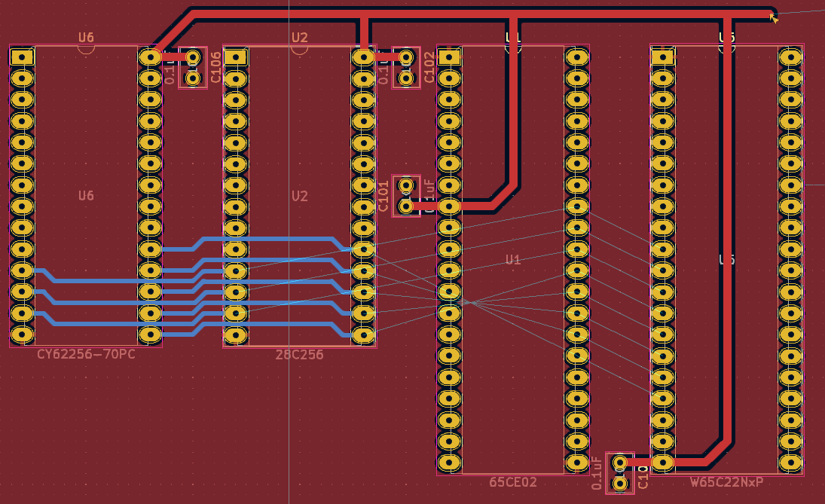Click the 0.1uF label left of the bottom capacitor
The height and width of the screenshot is (504, 825).
tap(597, 473)
